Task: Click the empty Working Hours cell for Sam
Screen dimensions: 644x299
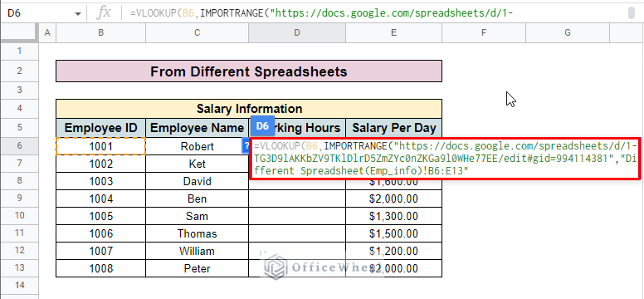Action: (297, 216)
